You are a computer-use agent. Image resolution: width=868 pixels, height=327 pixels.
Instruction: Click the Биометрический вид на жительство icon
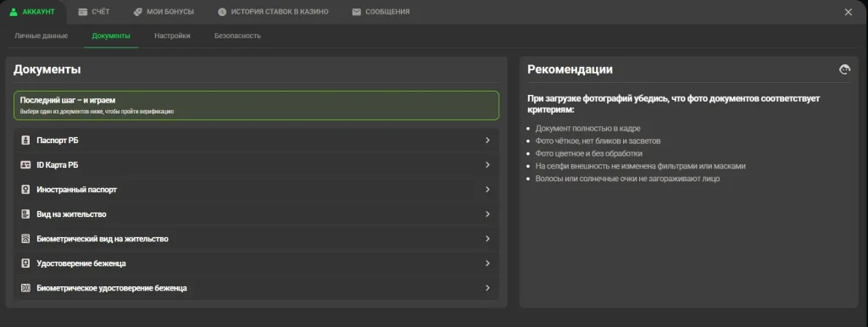tap(25, 239)
